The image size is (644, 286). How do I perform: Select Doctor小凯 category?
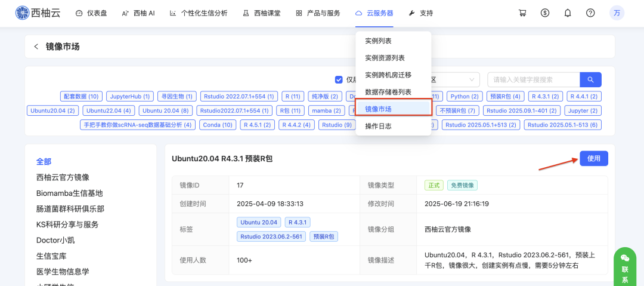55,240
